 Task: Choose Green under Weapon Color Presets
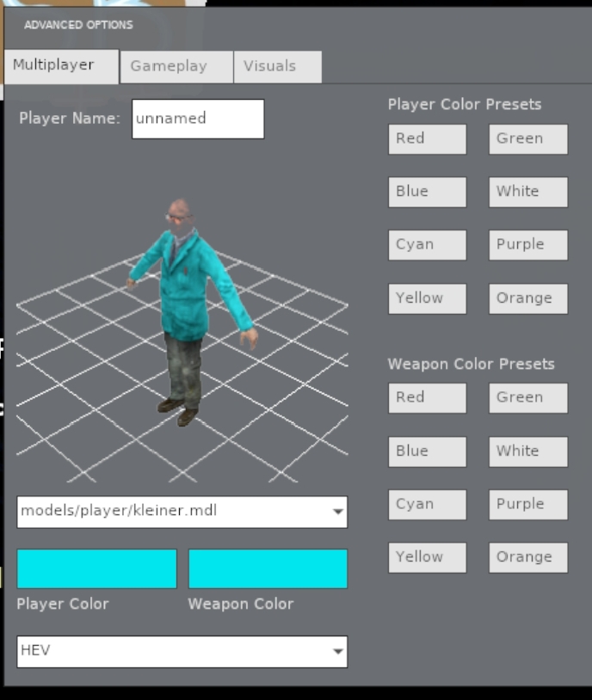pos(527,398)
